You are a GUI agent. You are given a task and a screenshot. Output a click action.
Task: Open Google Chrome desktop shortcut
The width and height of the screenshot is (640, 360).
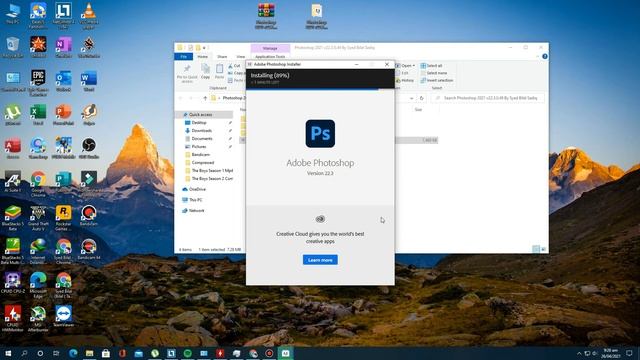pos(38,184)
